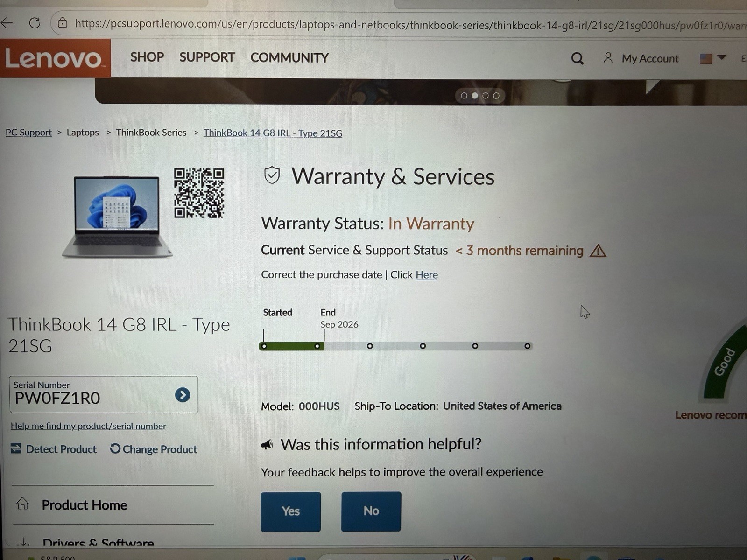Click the ThinkBook Series breadcrumb
Viewport: 747px width, 560px height.
pos(151,133)
